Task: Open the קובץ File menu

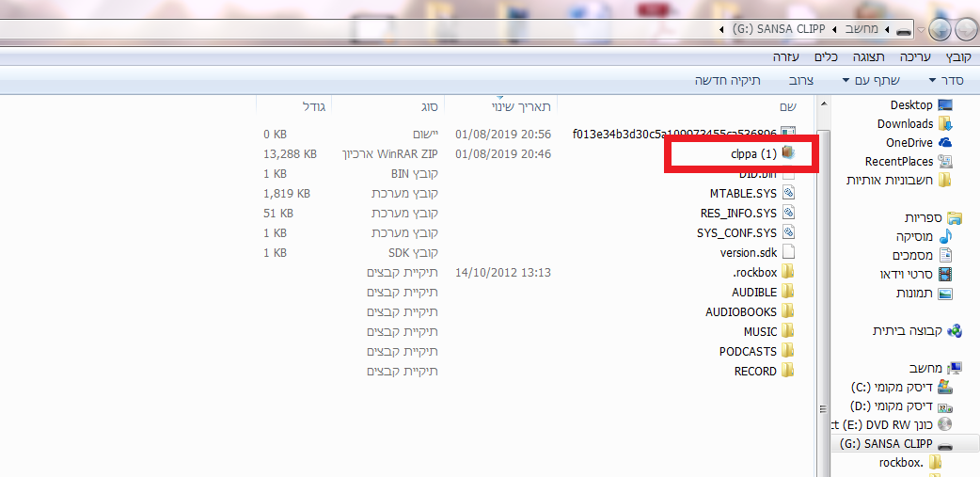Action: [958, 56]
